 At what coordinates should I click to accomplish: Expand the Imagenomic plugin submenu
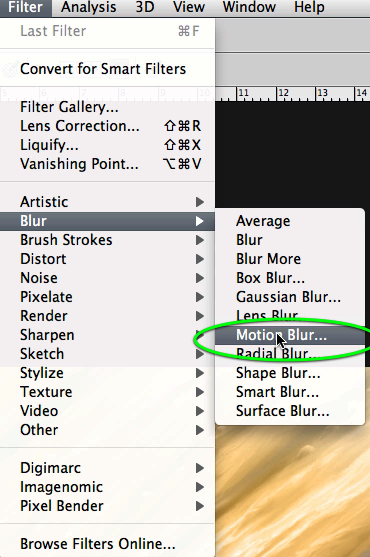(107, 487)
